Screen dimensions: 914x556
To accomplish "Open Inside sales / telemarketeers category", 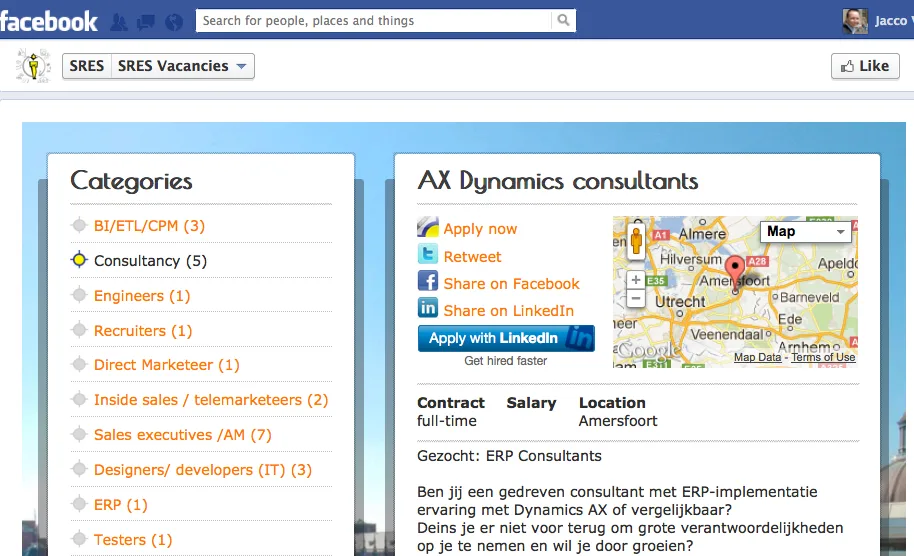I will click(x=211, y=400).
